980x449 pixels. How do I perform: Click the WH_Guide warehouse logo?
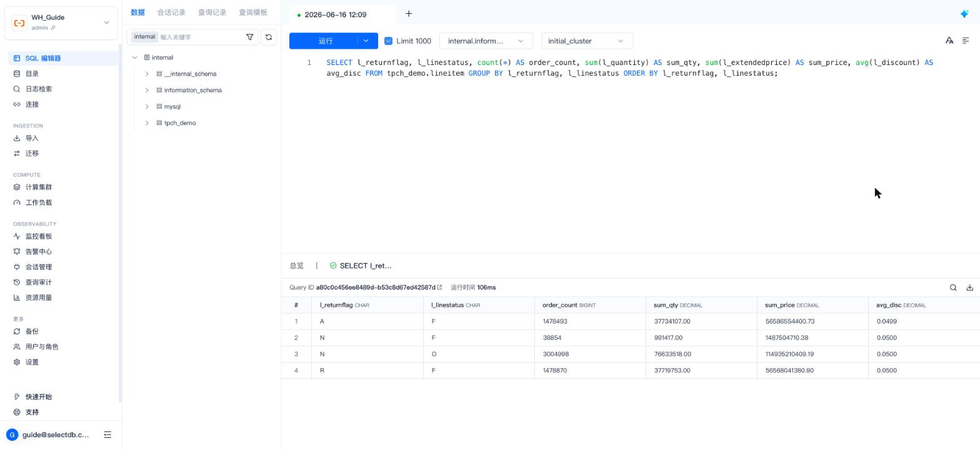pyautogui.click(x=19, y=23)
